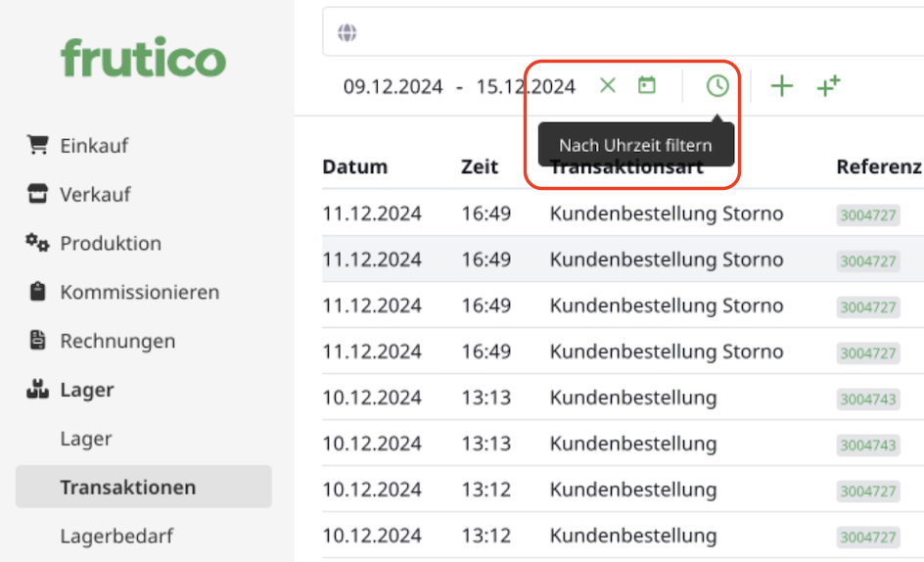924x562 pixels.
Task: Sort by the Zeit column header
Action: pyautogui.click(x=480, y=166)
